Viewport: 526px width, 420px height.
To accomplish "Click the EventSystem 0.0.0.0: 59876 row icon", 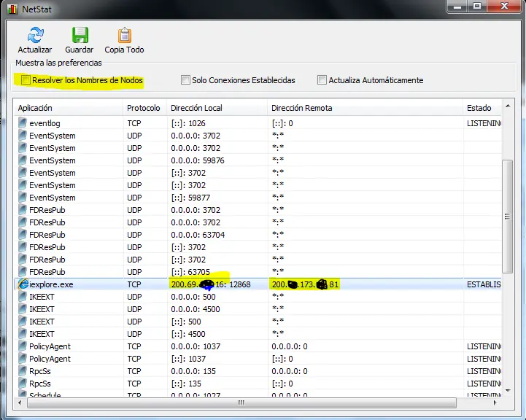I will pyautogui.click(x=23, y=160).
